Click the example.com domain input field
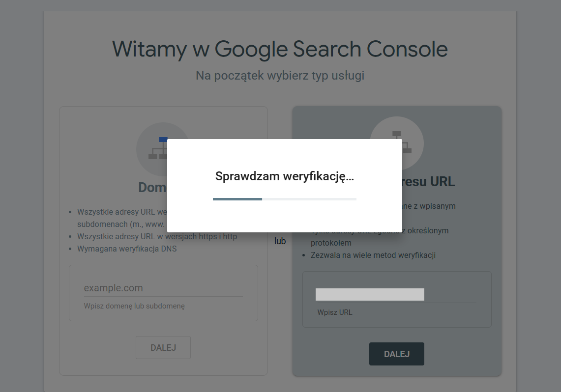This screenshot has width=561, height=392. (163, 288)
